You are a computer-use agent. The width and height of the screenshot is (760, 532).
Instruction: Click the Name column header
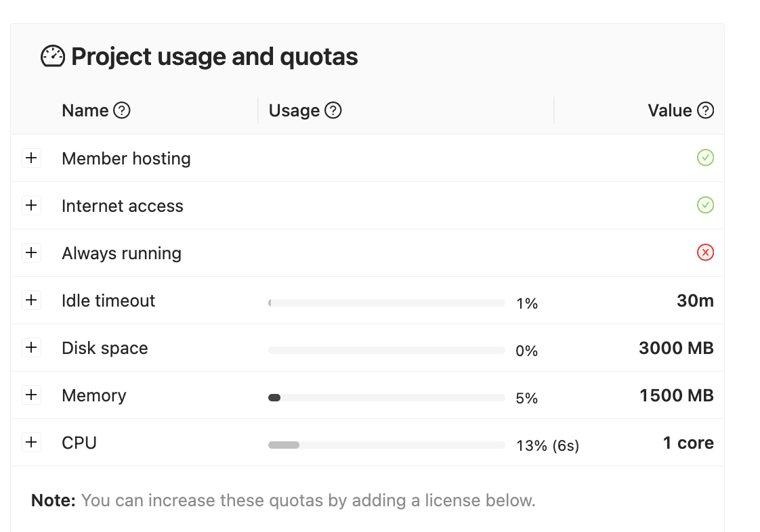[85, 110]
